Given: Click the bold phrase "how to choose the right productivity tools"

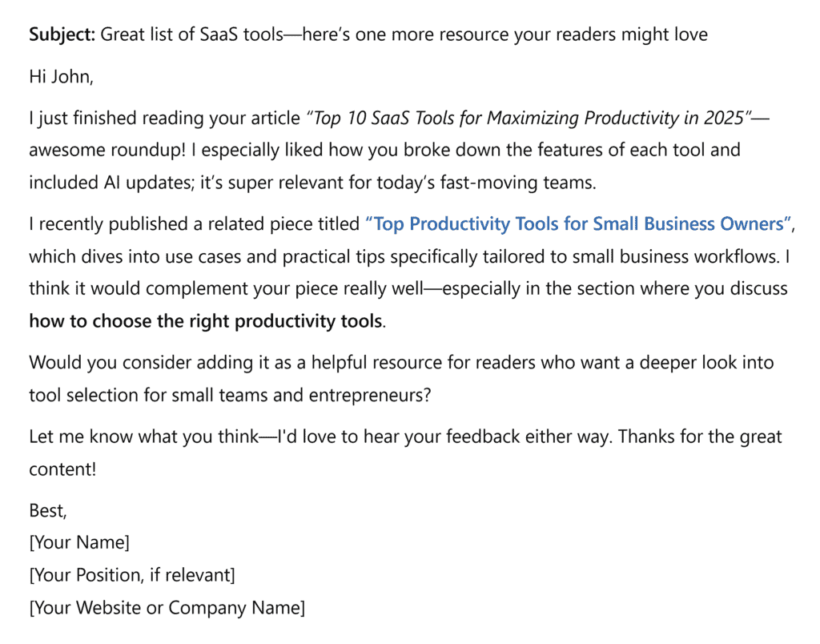Looking at the screenshot, I should pyautogui.click(x=205, y=321).
